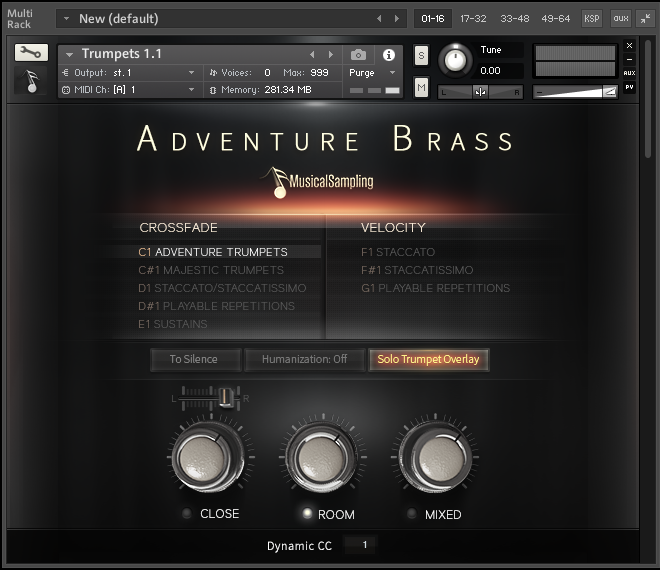Toggle Solo Trumpet Overlay
660x570 pixels.
click(x=428, y=360)
